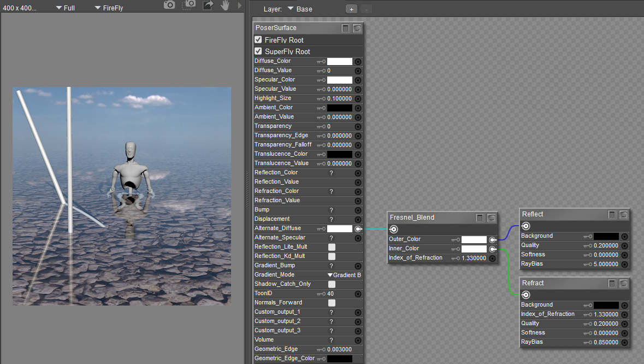Uncheck the SuperFly Root checkbox
The height and width of the screenshot is (364, 644).
point(258,51)
